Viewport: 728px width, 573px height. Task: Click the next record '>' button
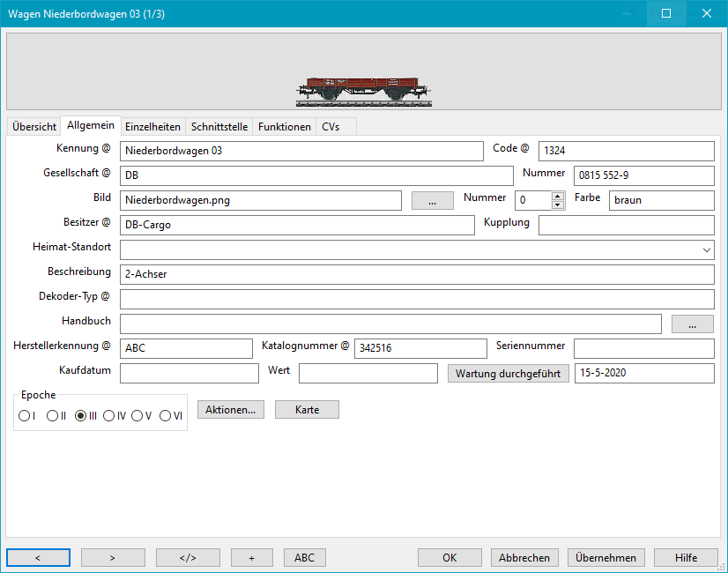pyautogui.click(x=113, y=557)
